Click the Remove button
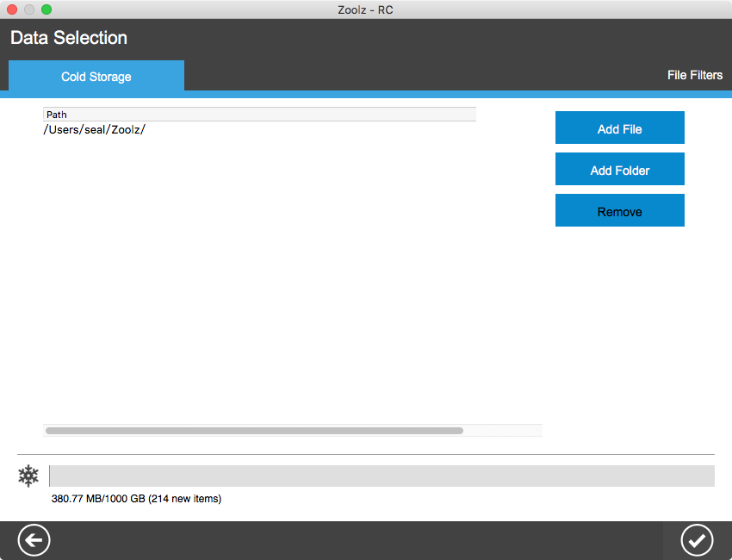The height and width of the screenshot is (560, 732). (619, 211)
